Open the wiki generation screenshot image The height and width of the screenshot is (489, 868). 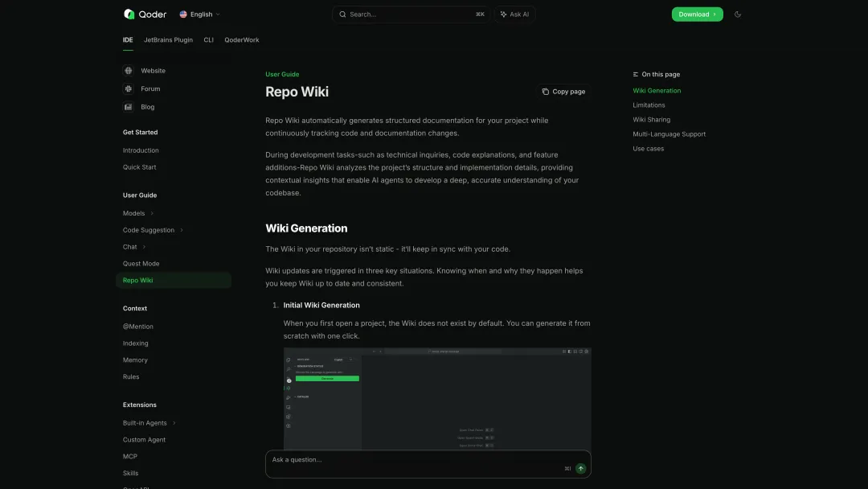click(x=437, y=399)
